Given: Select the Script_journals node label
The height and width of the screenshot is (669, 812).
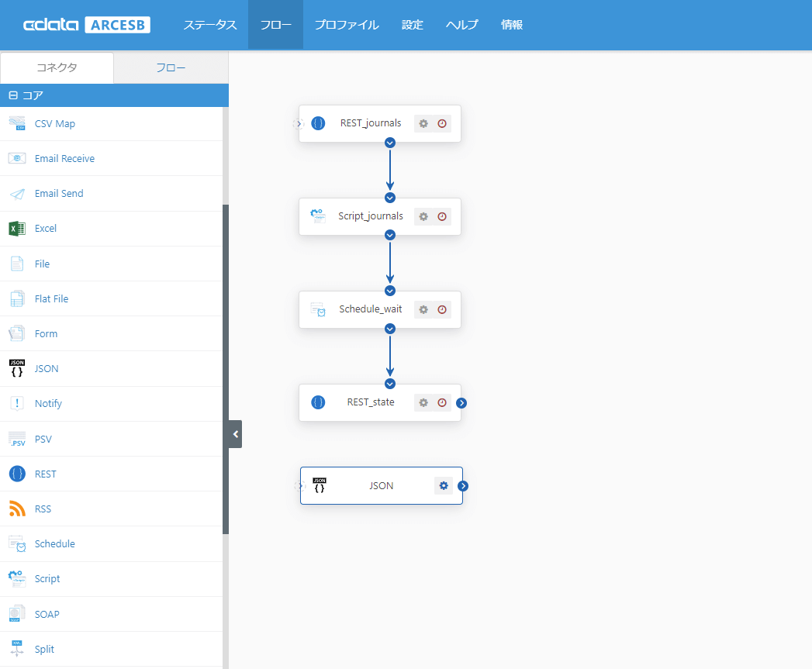Looking at the screenshot, I should click(x=370, y=216).
